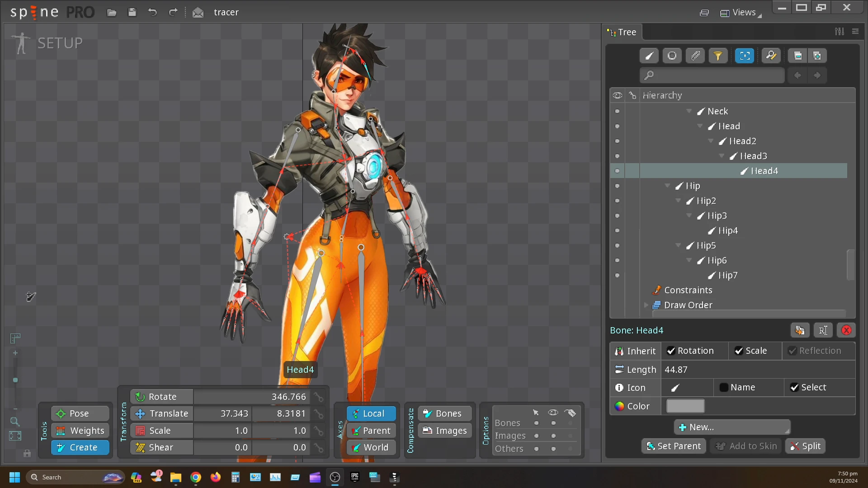
Task: Rename bone Head4 icon button
Action: pos(823,330)
